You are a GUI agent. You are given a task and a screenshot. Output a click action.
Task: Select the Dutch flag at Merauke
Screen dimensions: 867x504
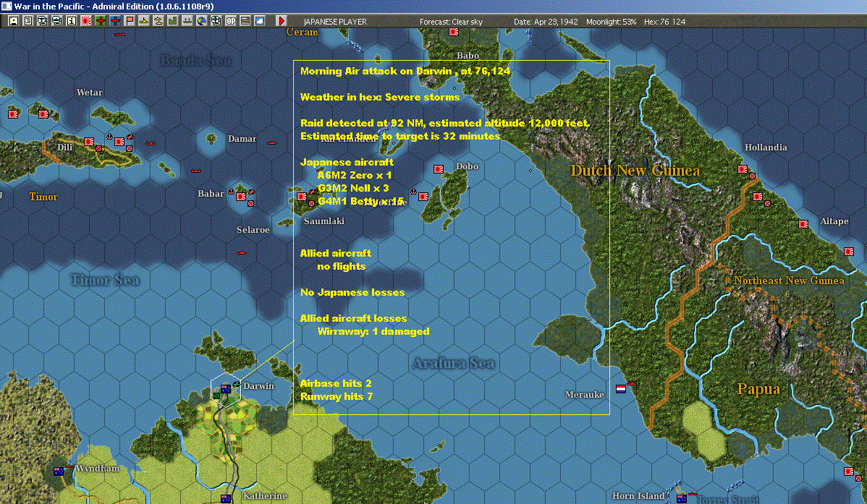621,389
